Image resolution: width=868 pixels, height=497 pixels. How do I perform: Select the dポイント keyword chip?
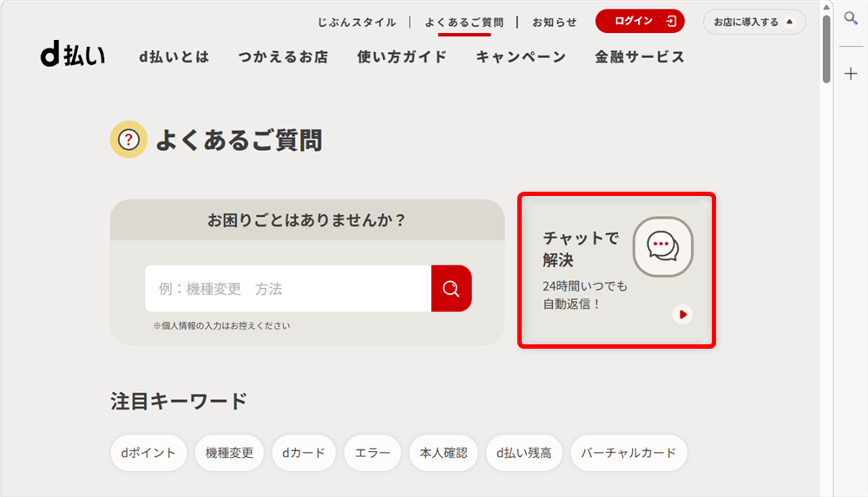[148, 453]
